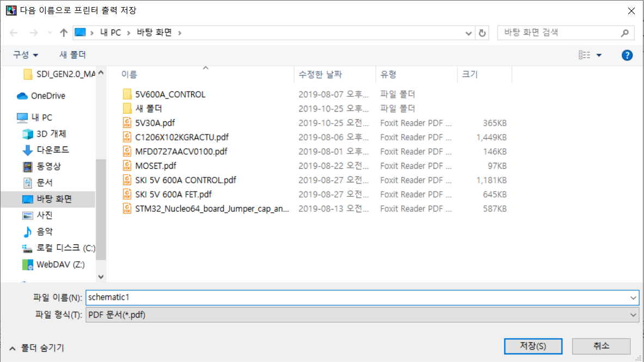Edit the 파일 이름 field containing schematic1
This screenshot has width=644, height=362.
362,297
